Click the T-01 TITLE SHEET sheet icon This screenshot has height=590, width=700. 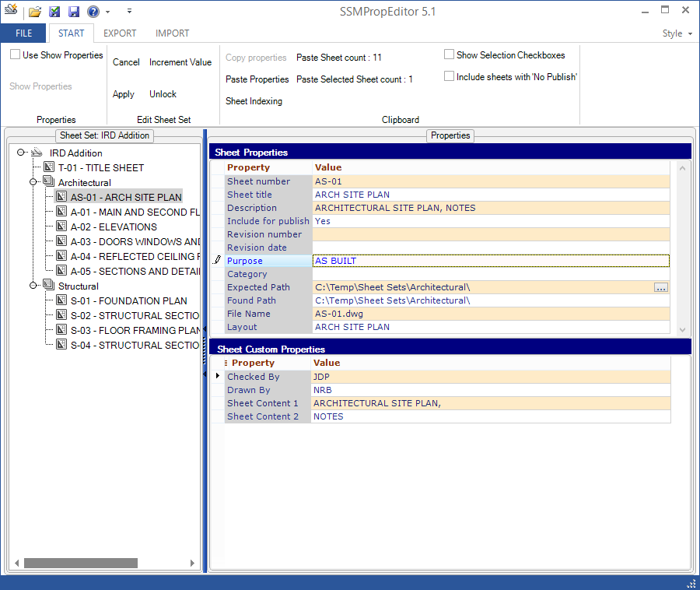click(x=49, y=167)
